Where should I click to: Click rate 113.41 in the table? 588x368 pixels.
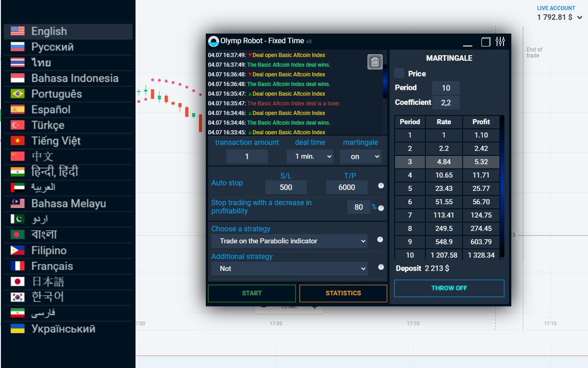(444, 215)
